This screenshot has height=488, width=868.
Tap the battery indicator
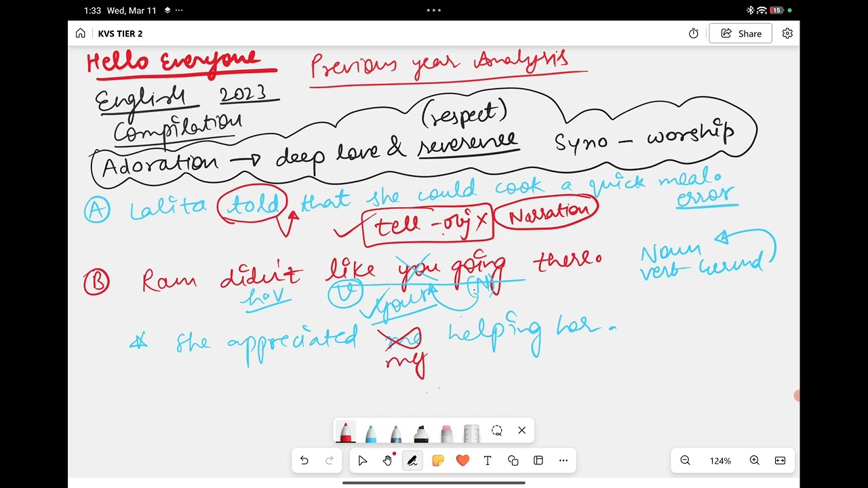point(777,10)
